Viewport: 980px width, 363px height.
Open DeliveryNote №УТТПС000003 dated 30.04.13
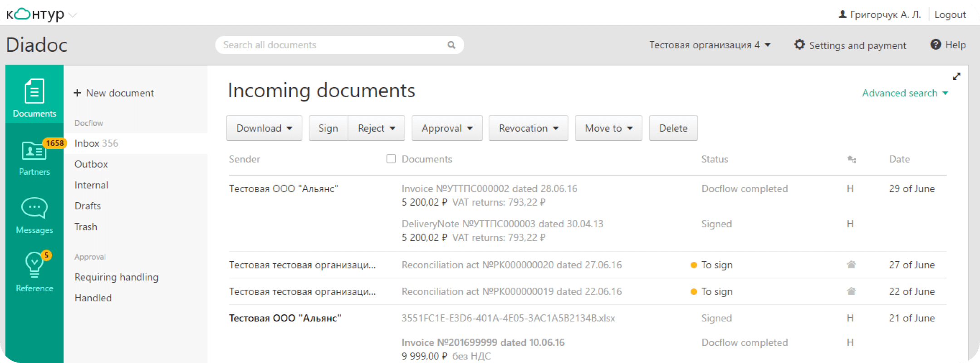tap(502, 224)
